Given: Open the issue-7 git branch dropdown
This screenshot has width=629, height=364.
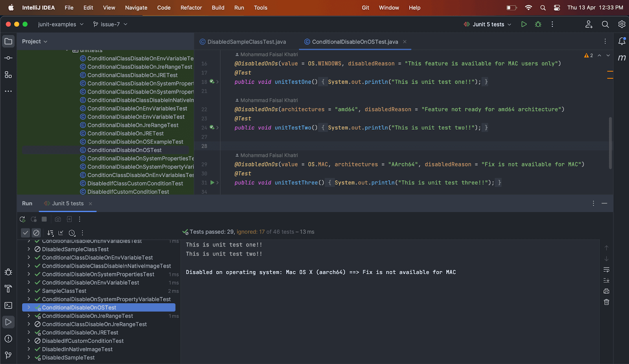Looking at the screenshot, I should click(x=110, y=24).
